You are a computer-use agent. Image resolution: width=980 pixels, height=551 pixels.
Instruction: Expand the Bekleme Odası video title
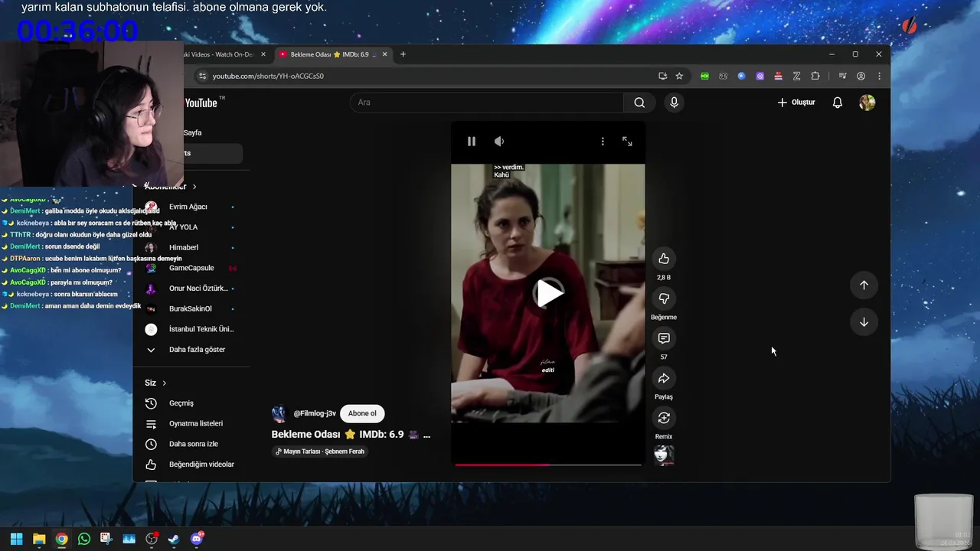(351, 435)
